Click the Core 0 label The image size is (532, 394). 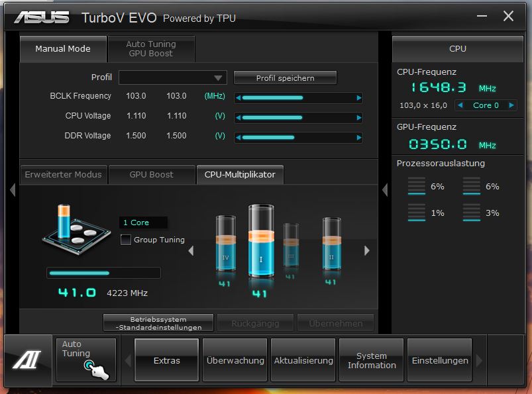coord(486,105)
